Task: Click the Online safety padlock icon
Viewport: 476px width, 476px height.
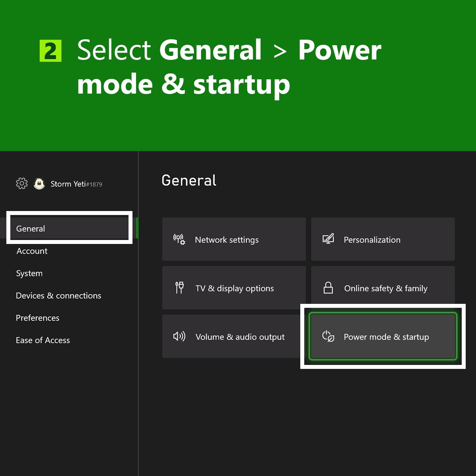Action: tap(328, 288)
